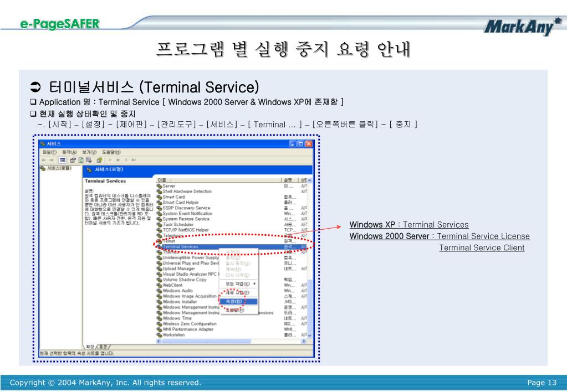Click the Restart Service toolbar icon
This screenshot has width=567, height=392.
134,160
